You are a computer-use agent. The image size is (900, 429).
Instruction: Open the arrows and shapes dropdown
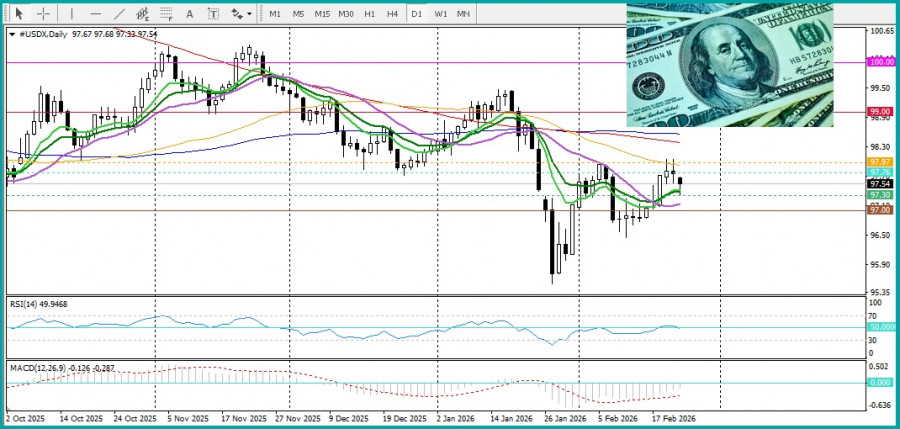pos(241,14)
